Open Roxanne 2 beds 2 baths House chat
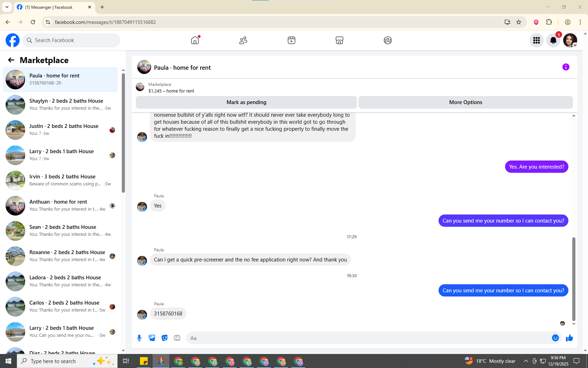588x368 pixels. pyautogui.click(x=61, y=256)
